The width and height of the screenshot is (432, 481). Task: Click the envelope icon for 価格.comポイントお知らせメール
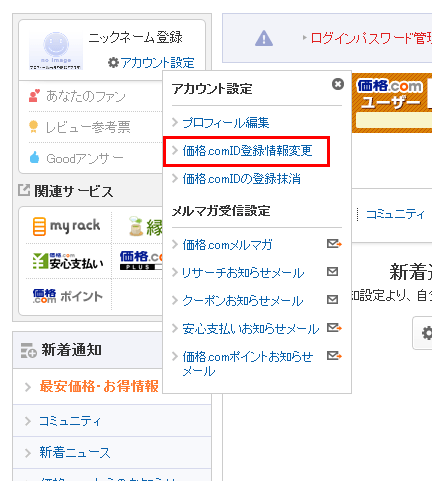[334, 356]
